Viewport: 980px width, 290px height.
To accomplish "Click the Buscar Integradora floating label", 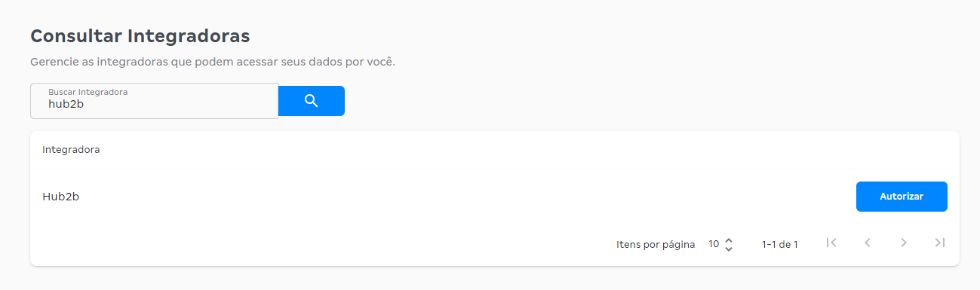I will [88, 91].
